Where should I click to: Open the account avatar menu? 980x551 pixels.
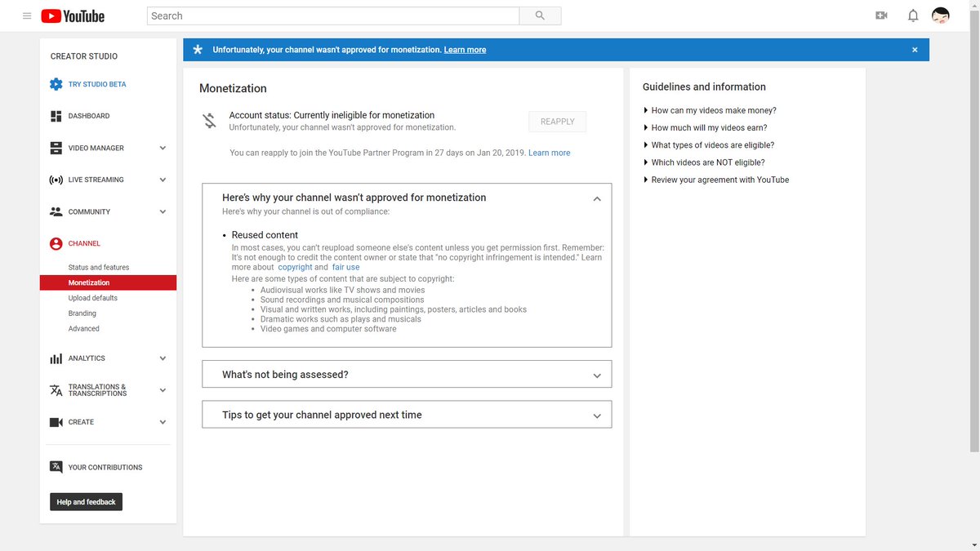(941, 16)
